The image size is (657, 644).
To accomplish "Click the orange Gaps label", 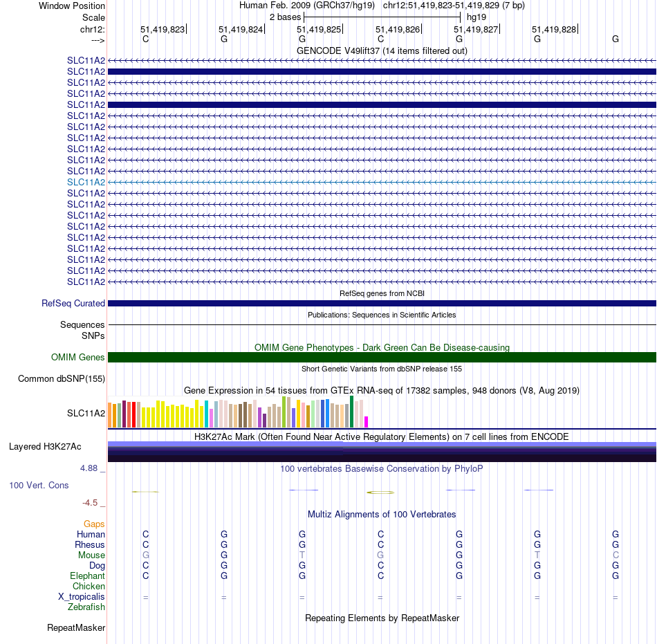I will pyautogui.click(x=94, y=524).
